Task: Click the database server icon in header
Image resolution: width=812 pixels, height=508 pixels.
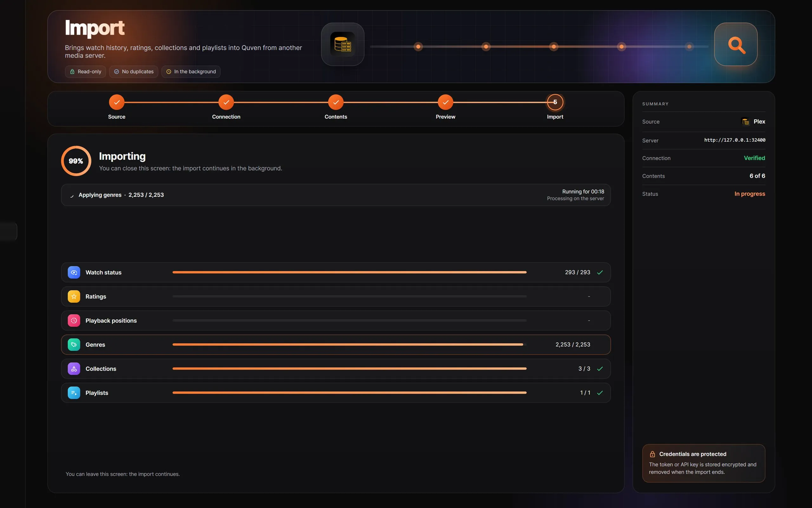Action: 343,44
